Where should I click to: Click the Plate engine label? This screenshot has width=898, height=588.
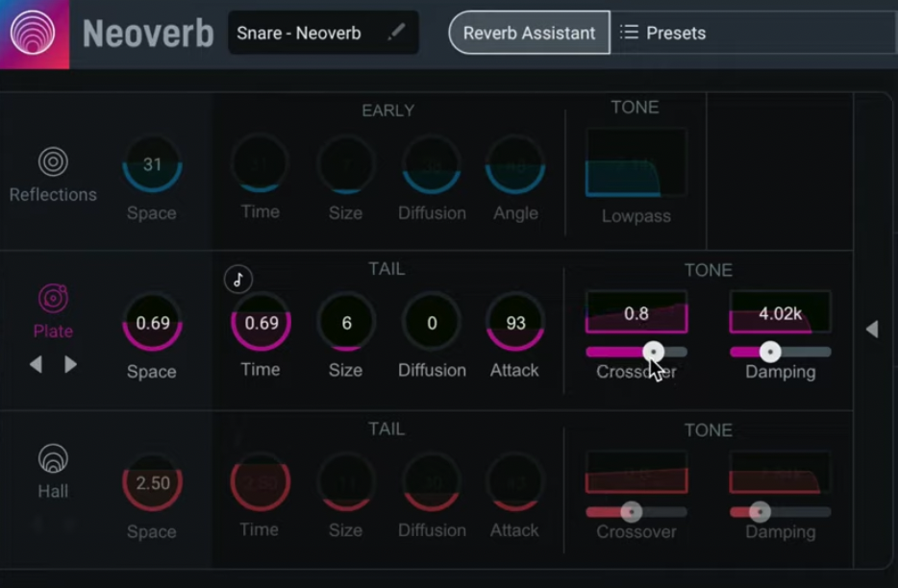click(x=53, y=331)
